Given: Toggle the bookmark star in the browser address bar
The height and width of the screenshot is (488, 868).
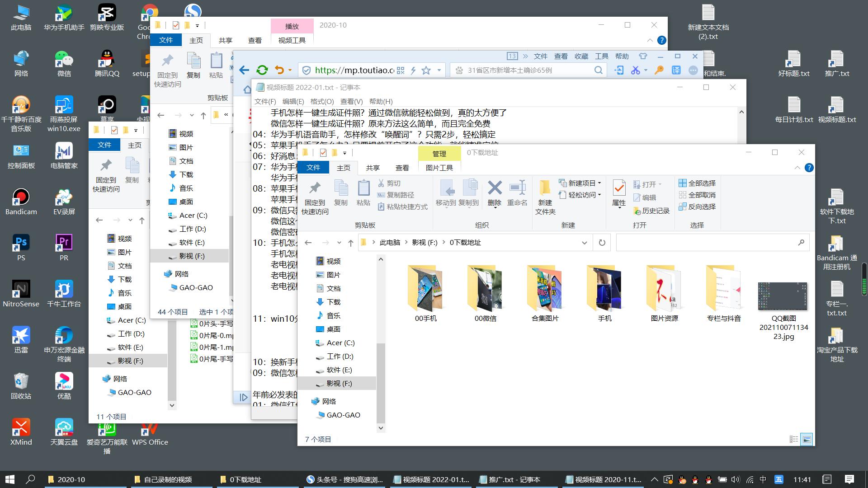Looking at the screenshot, I should (425, 70).
